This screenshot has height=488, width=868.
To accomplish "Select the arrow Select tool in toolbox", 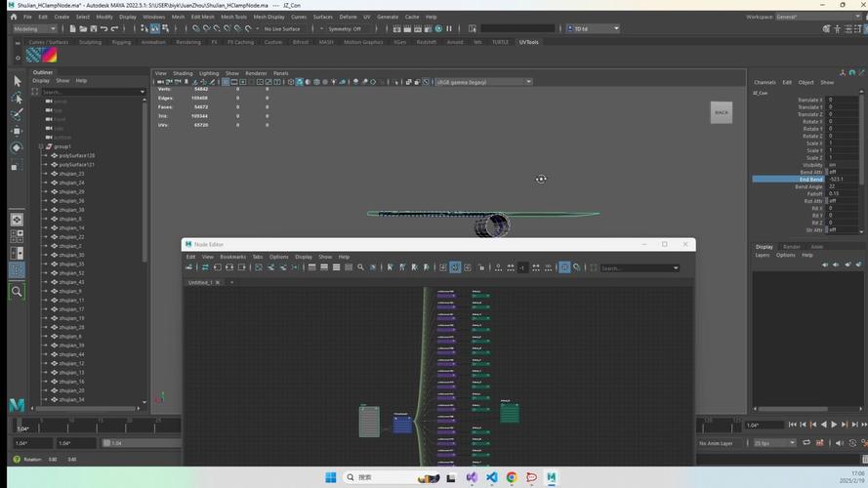I will tap(17, 81).
